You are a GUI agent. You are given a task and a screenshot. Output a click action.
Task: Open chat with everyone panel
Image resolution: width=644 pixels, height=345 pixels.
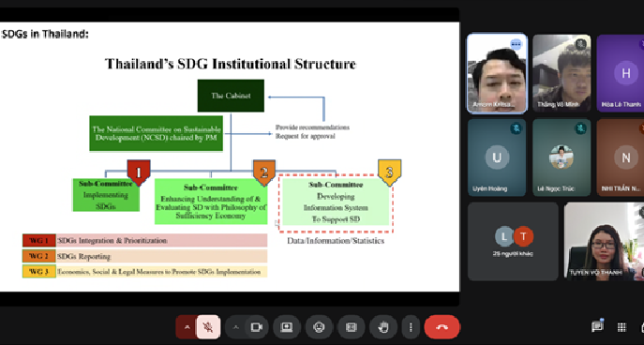(597, 327)
